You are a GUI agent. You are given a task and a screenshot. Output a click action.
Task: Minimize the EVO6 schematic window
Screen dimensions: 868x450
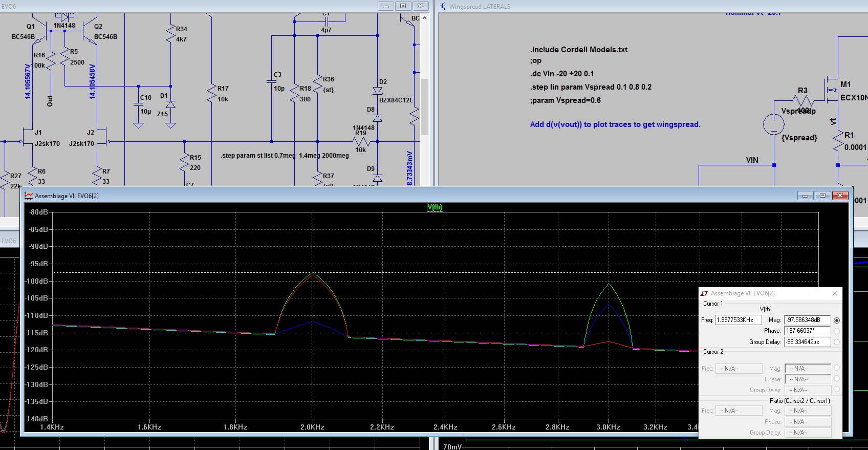[x=385, y=6]
